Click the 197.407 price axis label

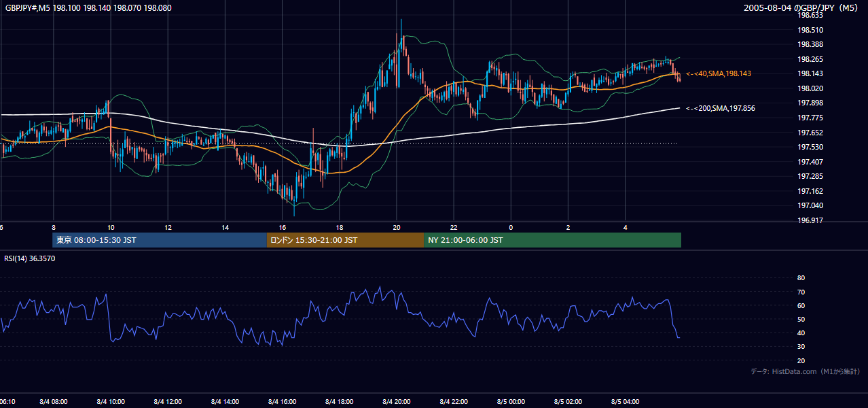[x=810, y=162]
